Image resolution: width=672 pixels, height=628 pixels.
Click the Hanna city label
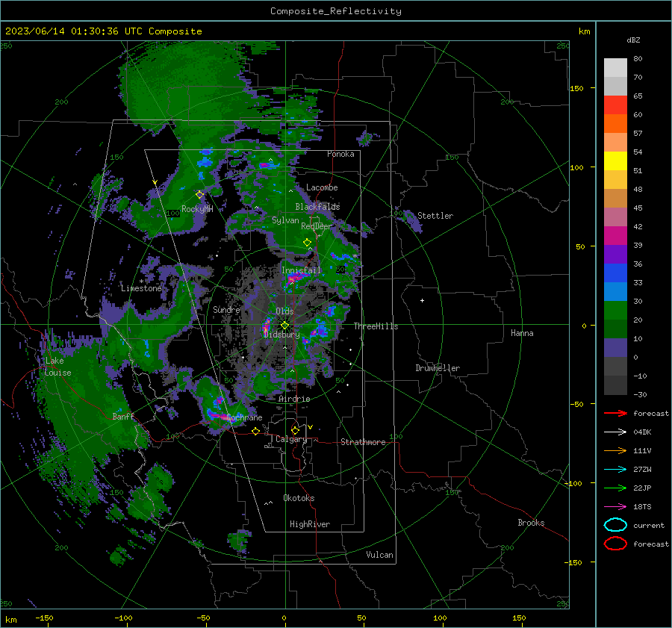tap(522, 333)
